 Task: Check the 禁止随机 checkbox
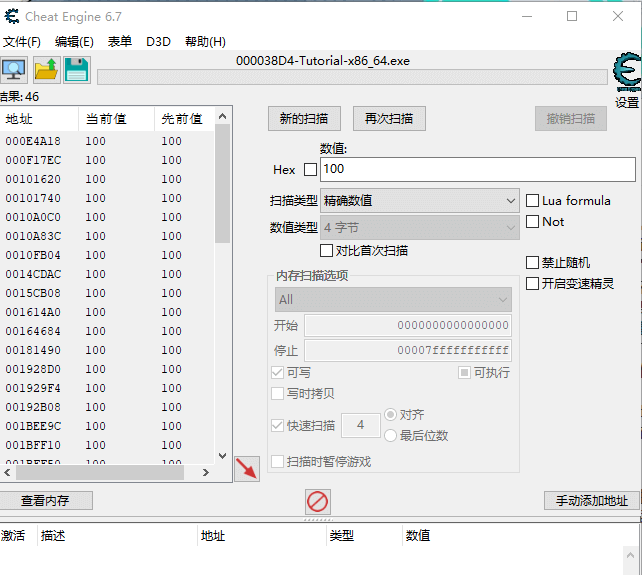coord(532,263)
